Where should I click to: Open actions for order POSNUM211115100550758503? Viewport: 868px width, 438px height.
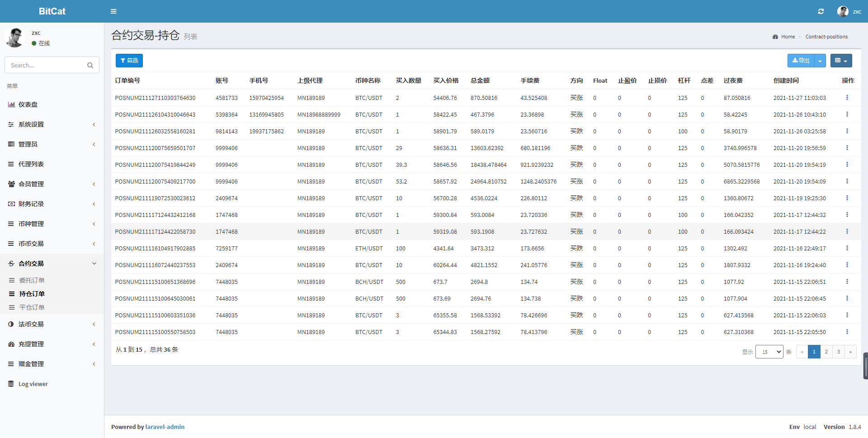point(847,332)
